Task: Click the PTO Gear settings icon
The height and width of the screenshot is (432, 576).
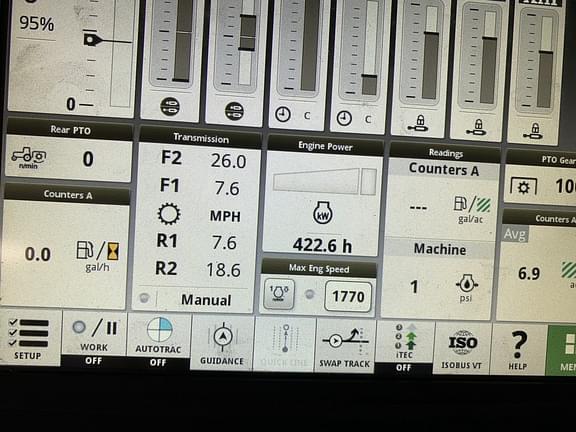Action: coord(523,187)
